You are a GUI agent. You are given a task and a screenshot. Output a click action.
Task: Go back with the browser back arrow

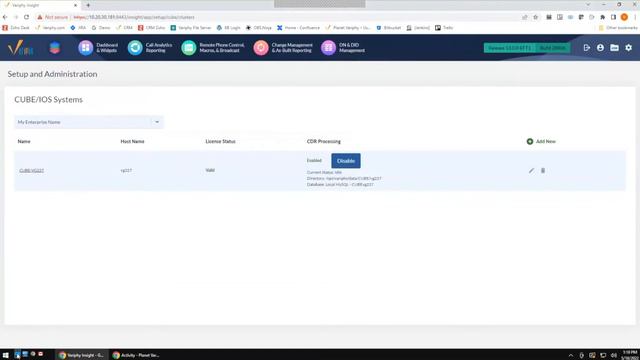tap(5, 17)
